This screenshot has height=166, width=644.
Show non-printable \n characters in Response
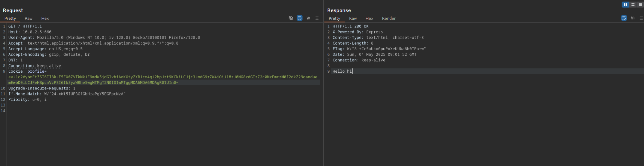[x=633, y=18]
